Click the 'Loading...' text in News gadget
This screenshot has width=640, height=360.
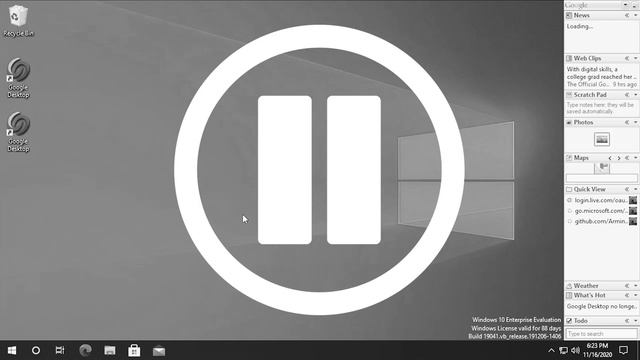tap(580, 26)
